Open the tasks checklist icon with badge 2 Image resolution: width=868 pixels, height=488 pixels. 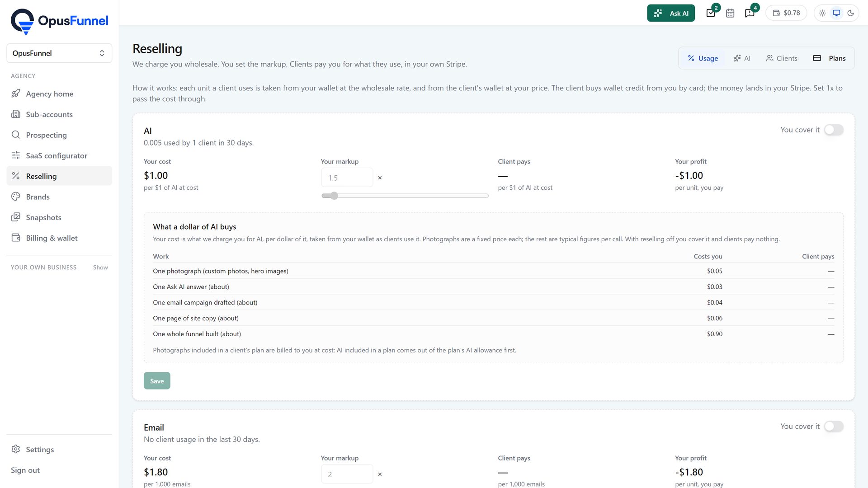click(x=711, y=13)
